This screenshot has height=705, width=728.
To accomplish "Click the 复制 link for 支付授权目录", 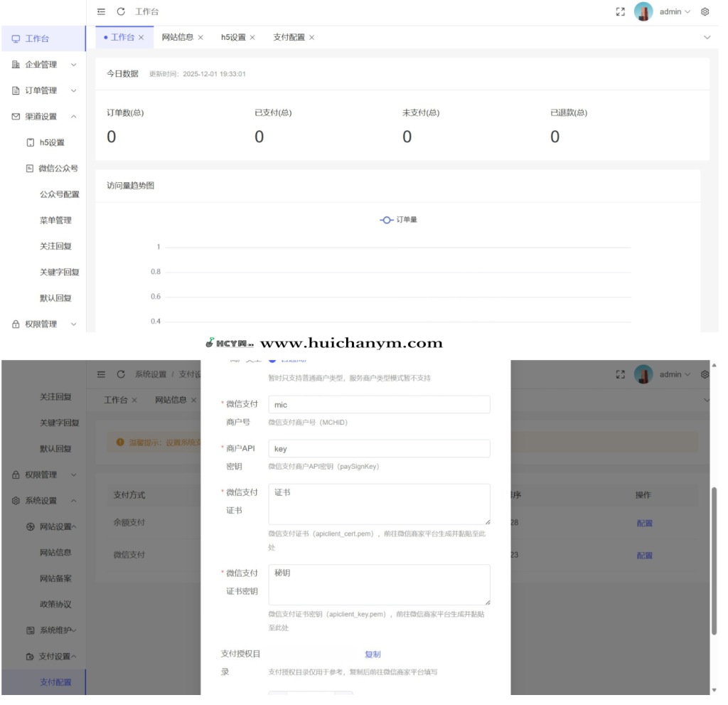I will 373,654.
